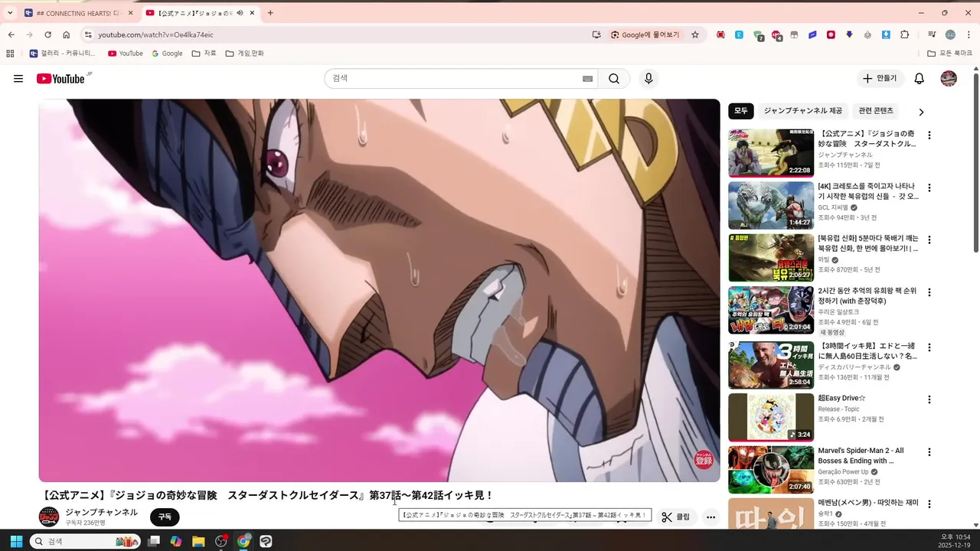Open a new Chrome tab

(270, 13)
